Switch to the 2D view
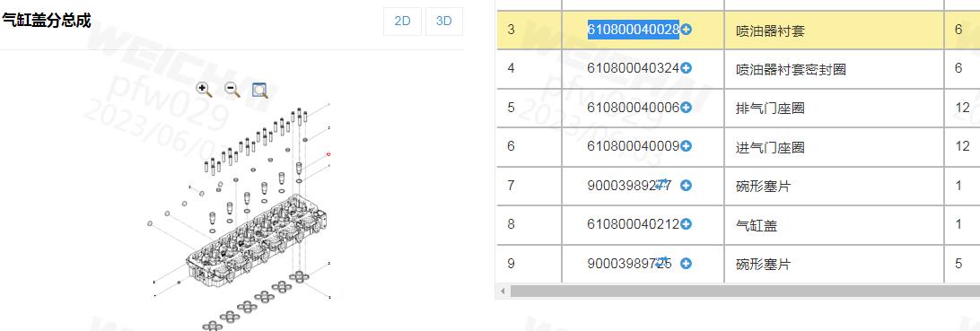The width and height of the screenshot is (980, 331). point(402,22)
